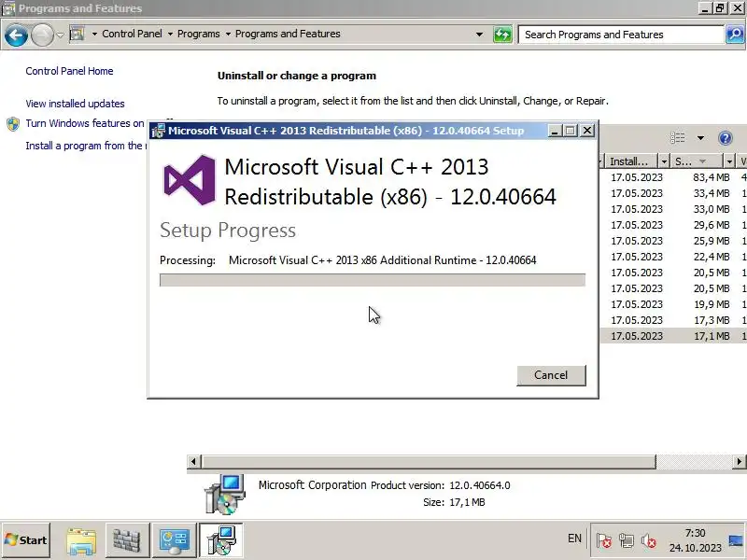Open Control Panel Home link
The width and height of the screenshot is (747, 560).
(69, 71)
